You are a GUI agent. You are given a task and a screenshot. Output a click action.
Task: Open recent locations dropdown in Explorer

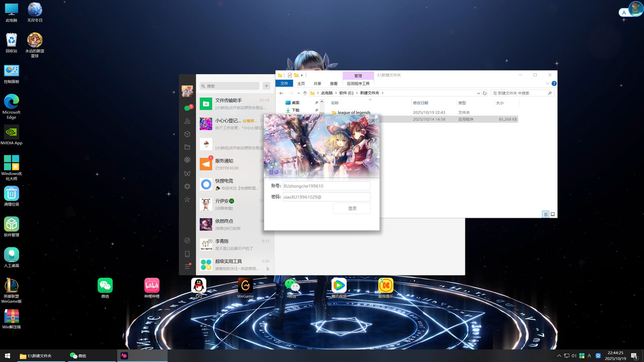pyautogui.click(x=299, y=93)
